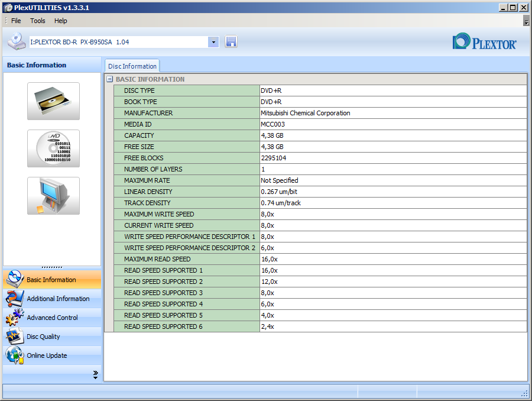Select the CAPACITY row label
Image resolution: width=532 pixels, height=401 pixels.
click(x=139, y=135)
